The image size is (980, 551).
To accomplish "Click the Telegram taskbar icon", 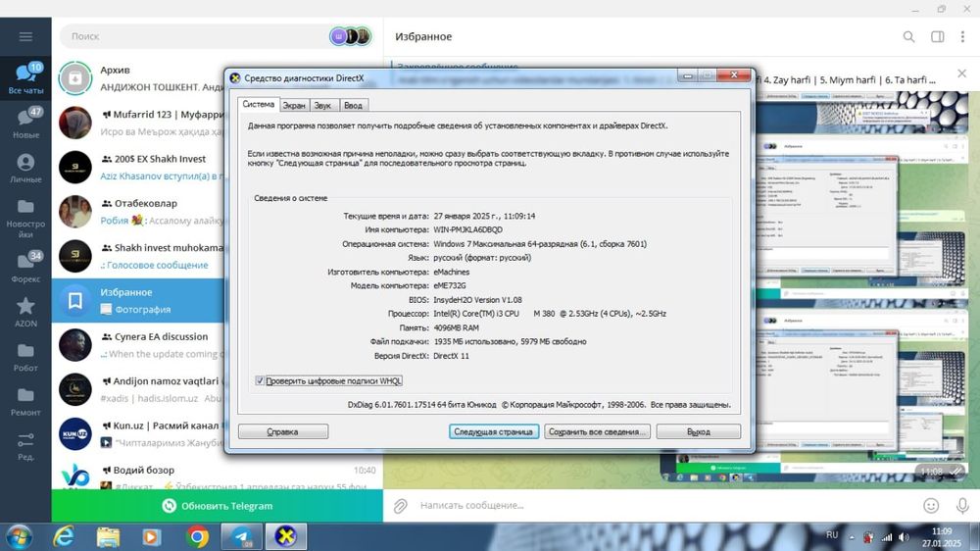I will pyautogui.click(x=241, y=536).
